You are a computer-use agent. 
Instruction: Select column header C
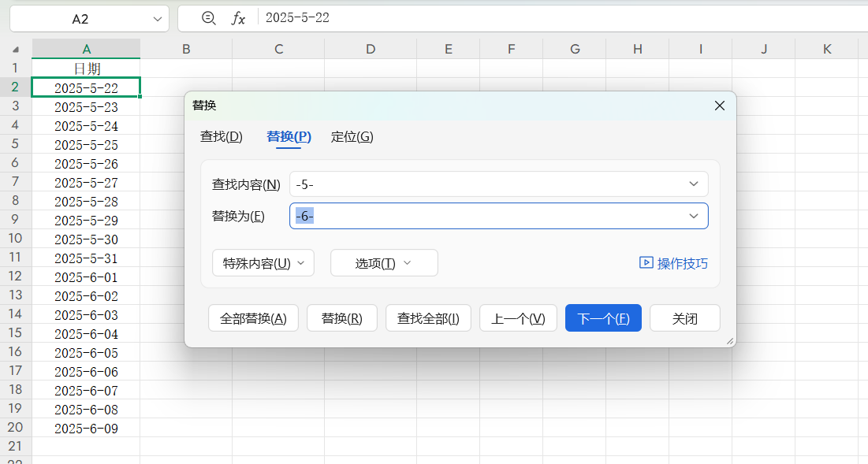tap(278, 48)
